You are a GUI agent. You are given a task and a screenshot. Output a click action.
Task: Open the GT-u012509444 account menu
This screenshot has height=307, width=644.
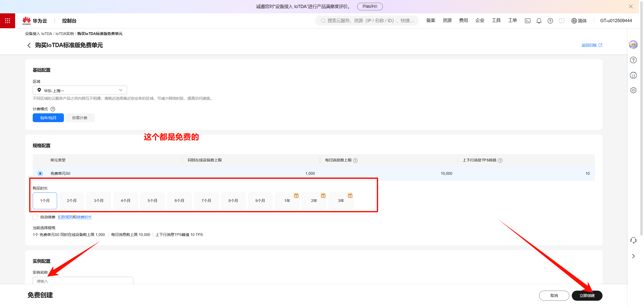coord(616,21)
